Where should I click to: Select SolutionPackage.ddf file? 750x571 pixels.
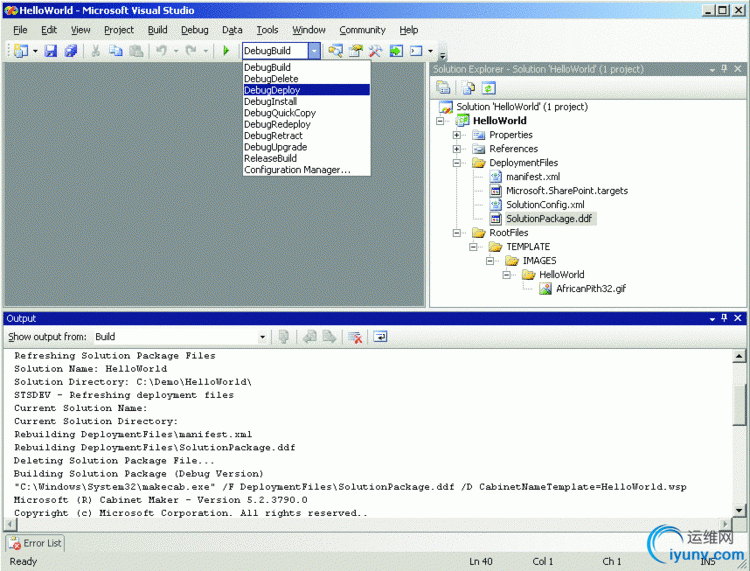(x=549, y=219)
